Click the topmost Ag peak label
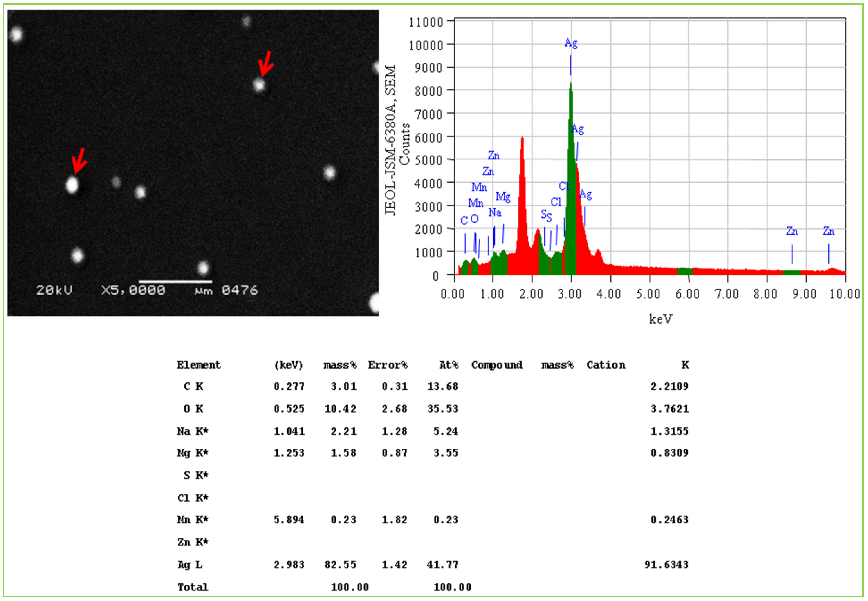Screen dimensions: 868x601 [x=571, y=43]
